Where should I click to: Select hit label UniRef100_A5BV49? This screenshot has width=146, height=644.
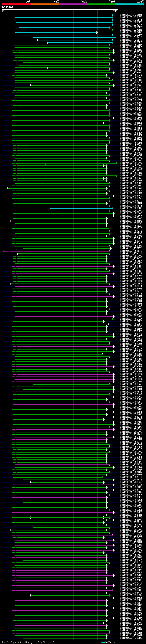click(131, 241)
